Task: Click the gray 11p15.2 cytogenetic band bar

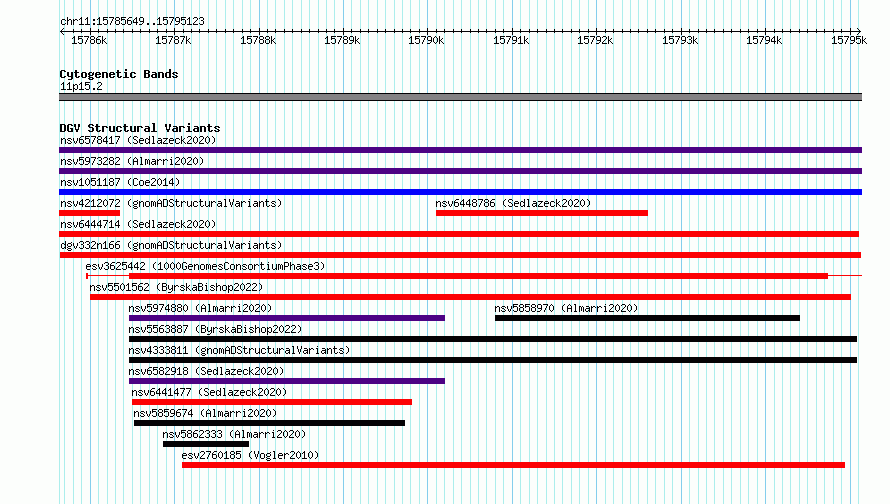Action: pos(460,97)
